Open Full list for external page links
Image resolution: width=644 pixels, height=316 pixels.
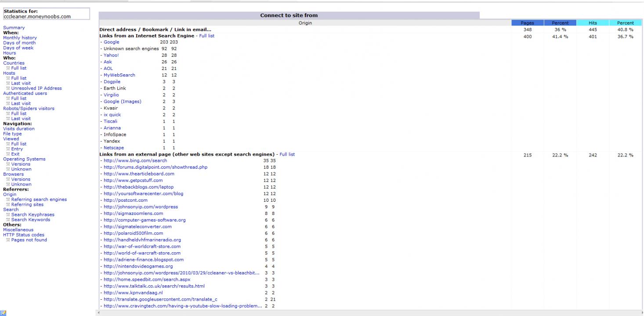coord(287,154)
